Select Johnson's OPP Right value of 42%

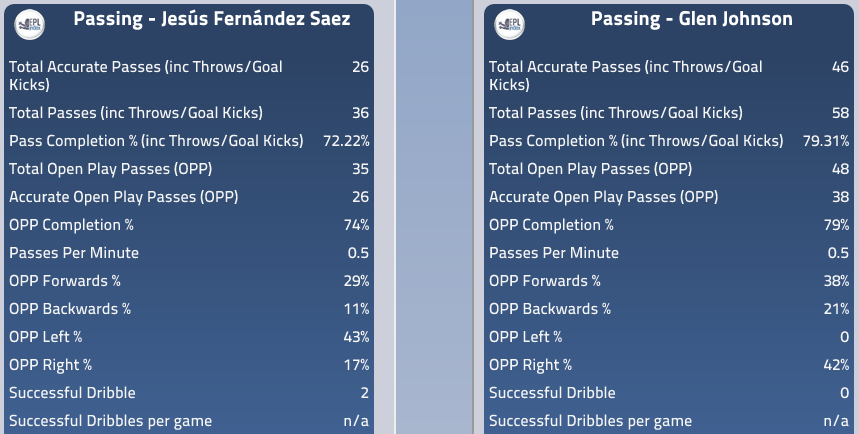point(836,365)
